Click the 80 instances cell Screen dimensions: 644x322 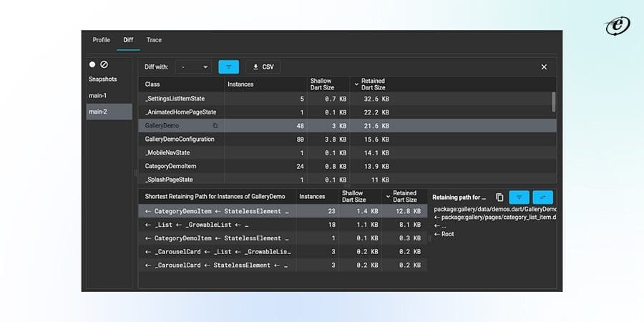click(x=301, y=140)
